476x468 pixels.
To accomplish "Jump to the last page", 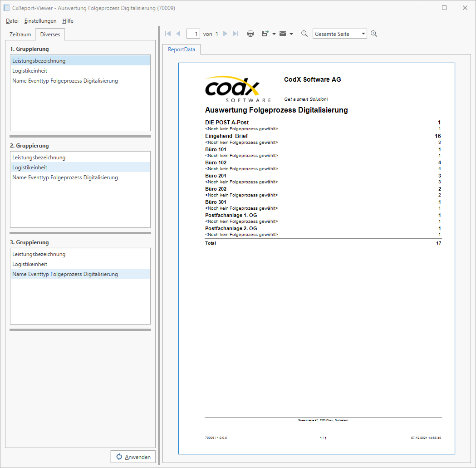I will pyautogui.click(x=235, y=33).
